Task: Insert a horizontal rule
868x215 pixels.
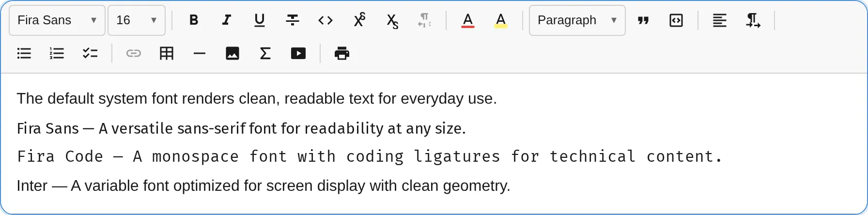Action: point(200,53)
